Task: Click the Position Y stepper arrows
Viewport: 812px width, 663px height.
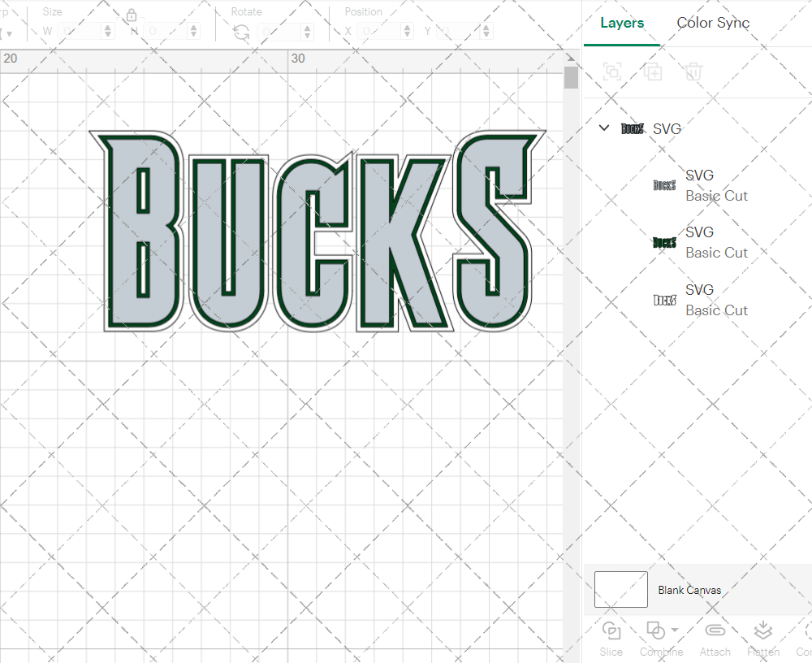Action: [486, 31]
